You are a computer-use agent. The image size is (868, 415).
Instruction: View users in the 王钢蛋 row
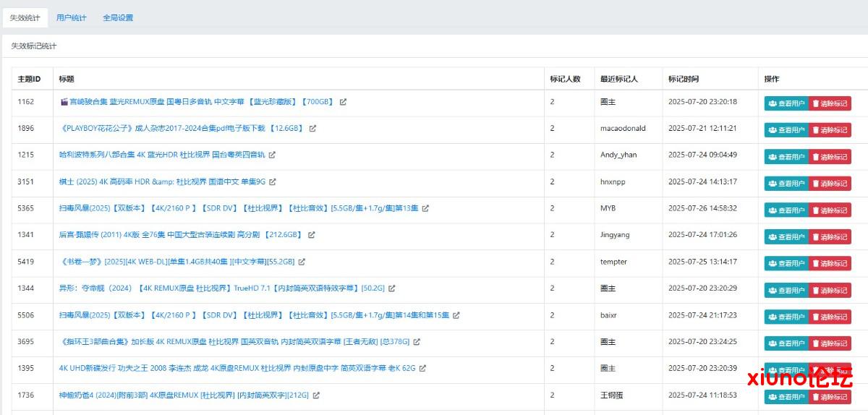point(786,397)
